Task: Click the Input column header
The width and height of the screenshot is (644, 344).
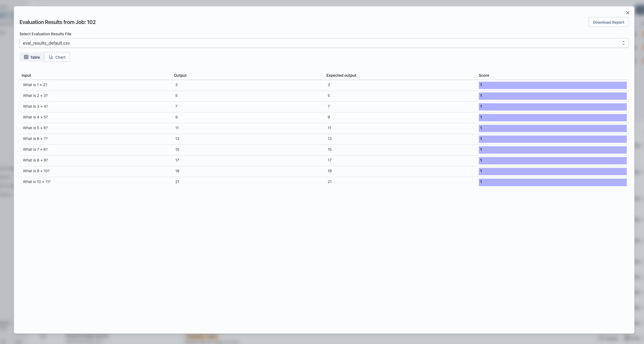Action: click(x=26, y=75)
